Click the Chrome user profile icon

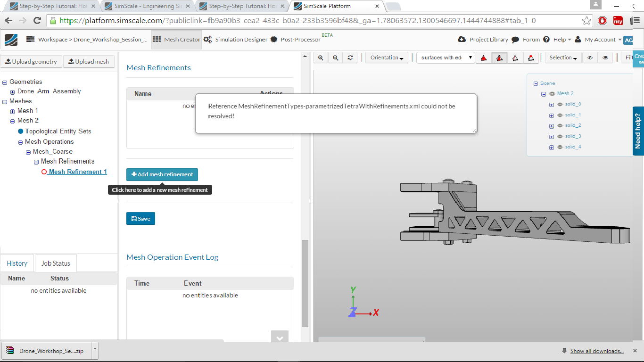click(596, 4)
